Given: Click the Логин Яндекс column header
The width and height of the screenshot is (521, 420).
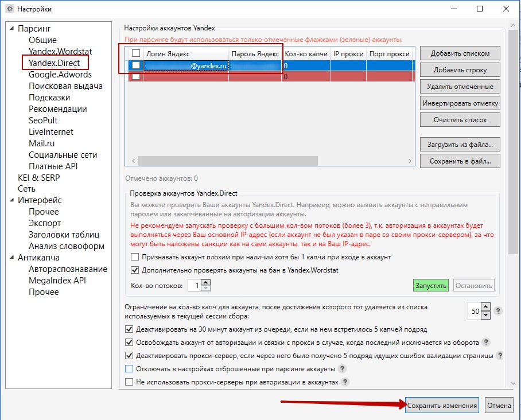Looking at the screenshot, I should click(186, 53).
